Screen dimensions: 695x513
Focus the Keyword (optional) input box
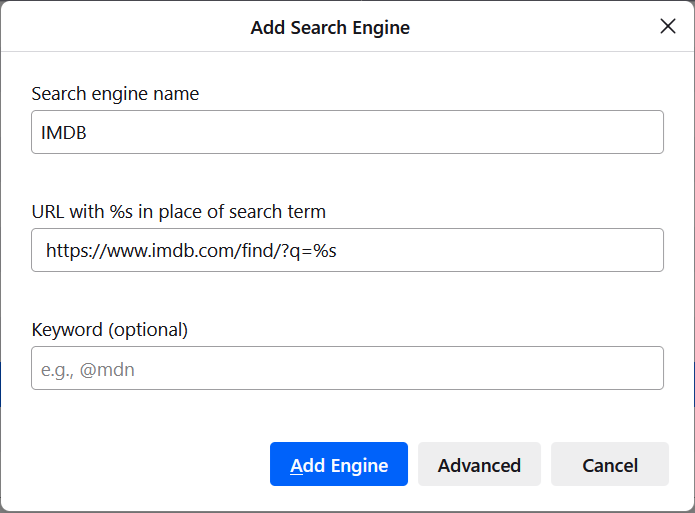(347, 368)
